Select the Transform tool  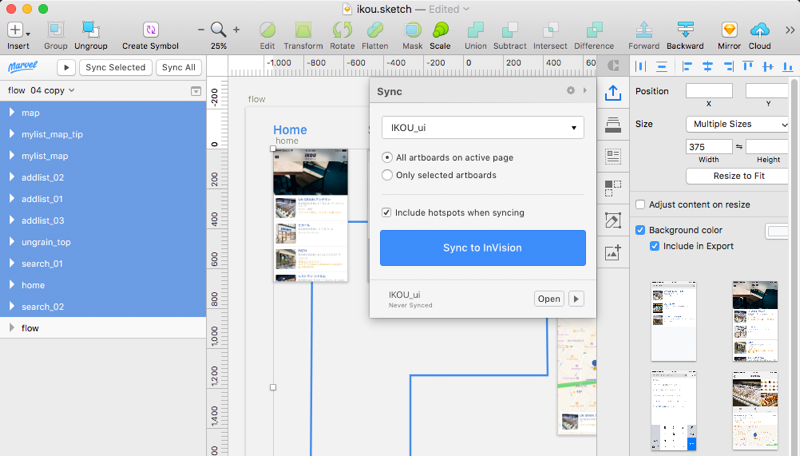[303, 30]
